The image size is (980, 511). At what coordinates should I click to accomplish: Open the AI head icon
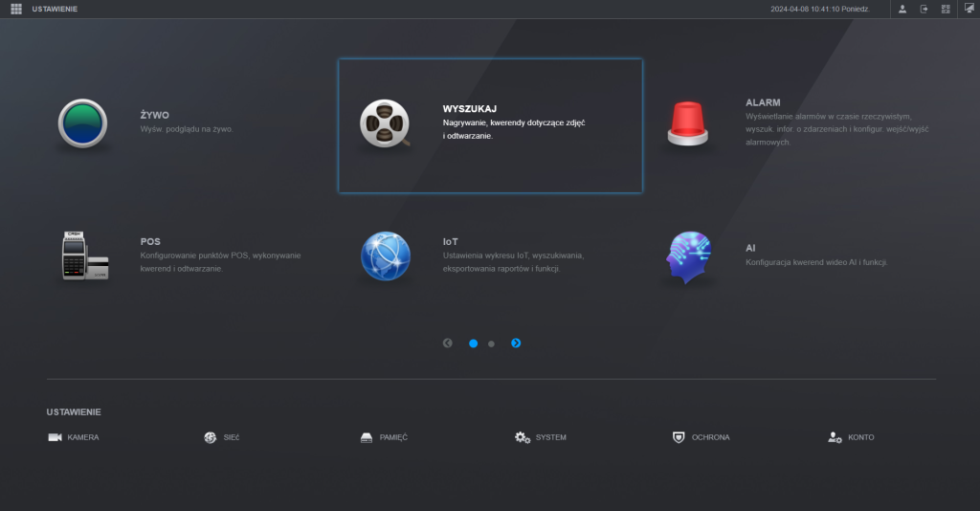point(690,256)
